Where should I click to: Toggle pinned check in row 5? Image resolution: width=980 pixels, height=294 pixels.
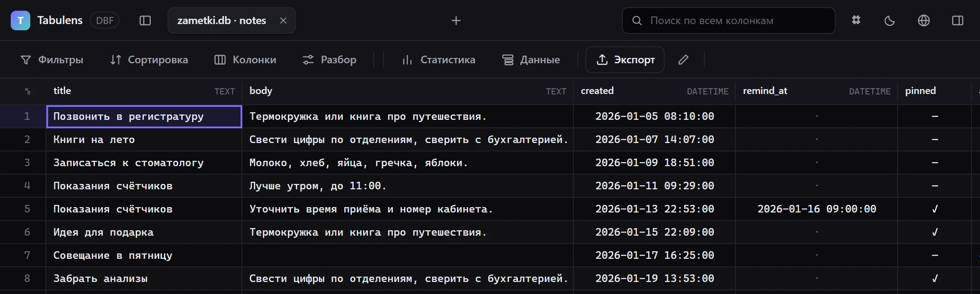(935, 209)
